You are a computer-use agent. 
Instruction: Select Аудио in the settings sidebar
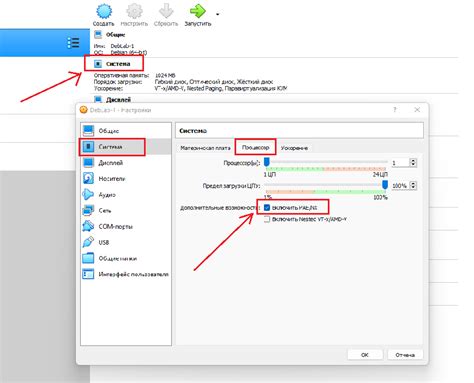126,195
